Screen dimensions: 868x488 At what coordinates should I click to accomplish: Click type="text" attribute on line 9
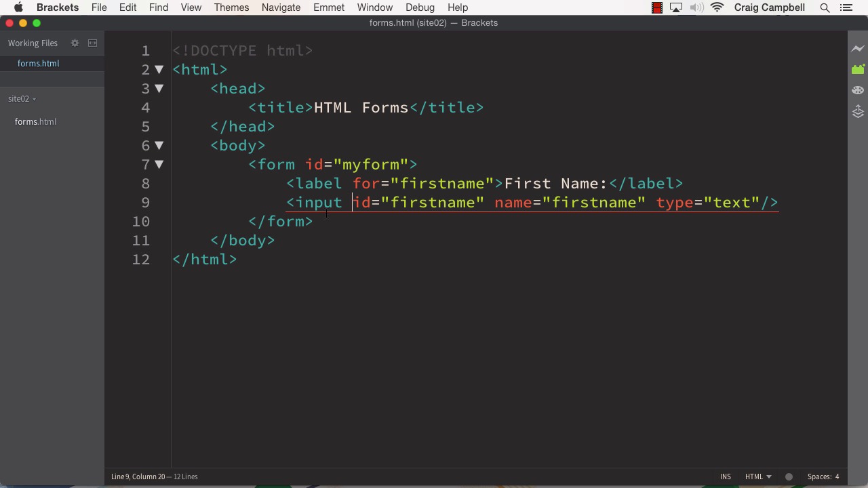tap(707, 203)
